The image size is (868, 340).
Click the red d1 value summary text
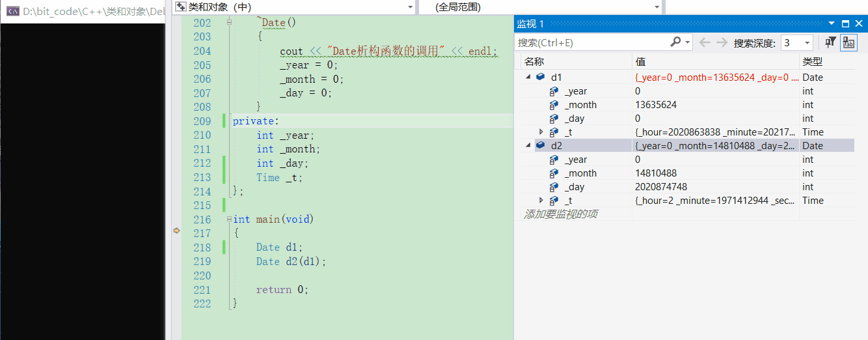click(x=716, y=78)
